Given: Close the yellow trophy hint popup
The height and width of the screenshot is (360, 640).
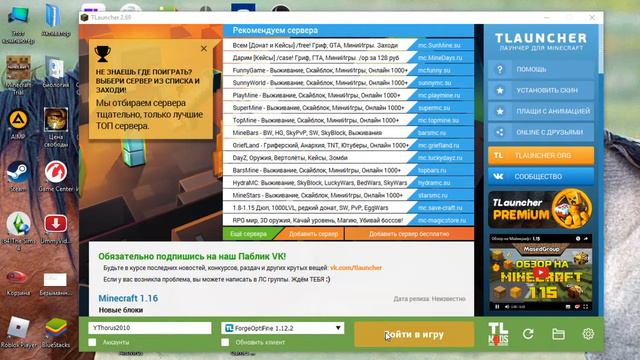Looking at the screenshot, I should 204,49.
